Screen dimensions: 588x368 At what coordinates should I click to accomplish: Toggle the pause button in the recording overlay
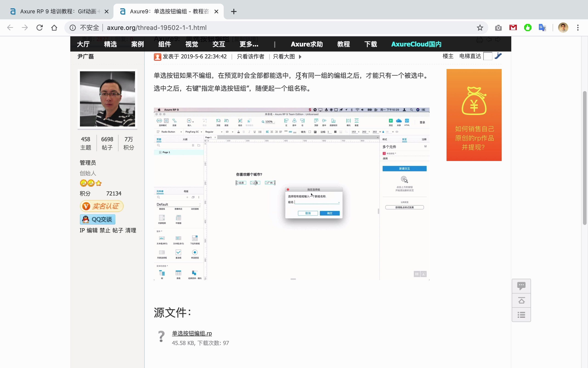pos(417,274)
